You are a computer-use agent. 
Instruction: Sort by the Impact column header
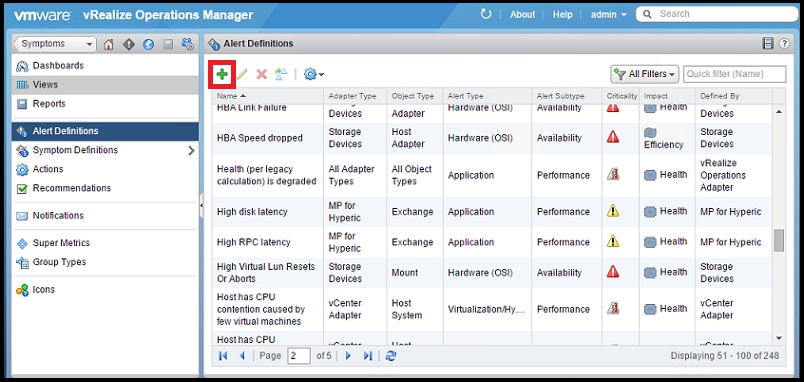tap(668, 96)
